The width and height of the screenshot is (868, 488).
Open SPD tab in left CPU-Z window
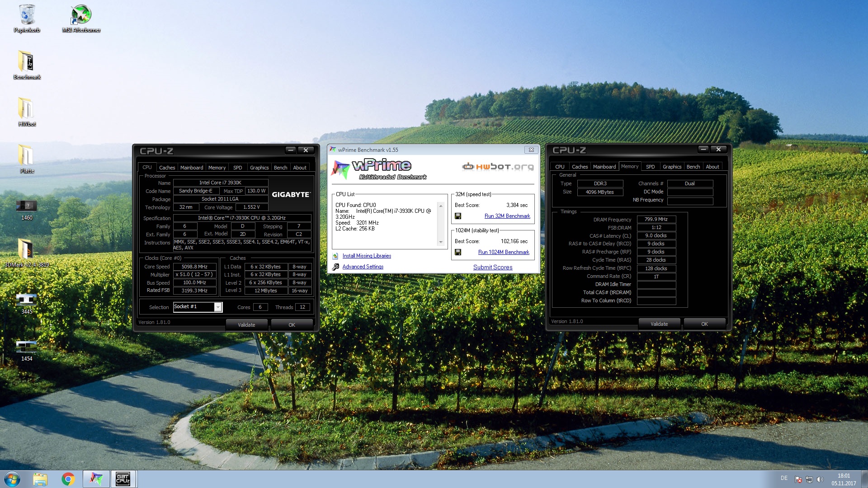tap(238, 168)
